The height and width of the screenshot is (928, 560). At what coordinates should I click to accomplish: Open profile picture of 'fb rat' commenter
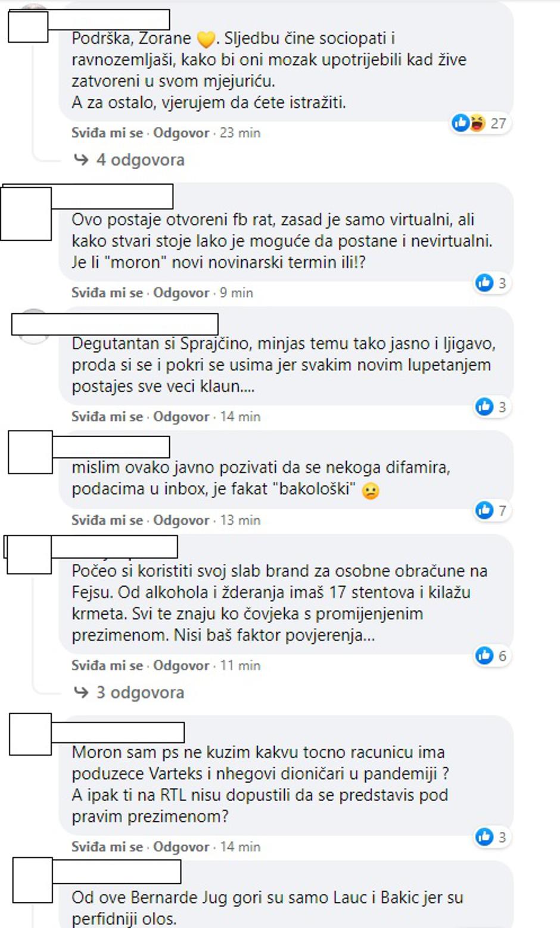26,213
